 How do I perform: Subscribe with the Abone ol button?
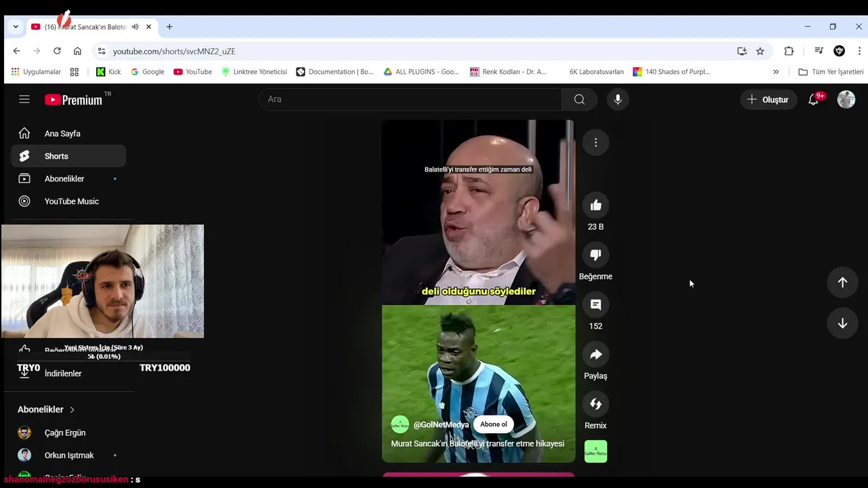click(493, 424)
